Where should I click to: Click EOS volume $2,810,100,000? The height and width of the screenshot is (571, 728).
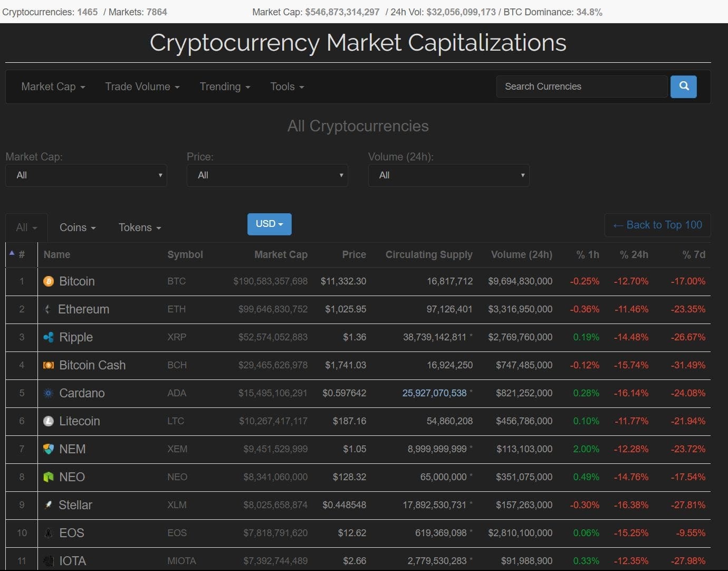[520, 533]
